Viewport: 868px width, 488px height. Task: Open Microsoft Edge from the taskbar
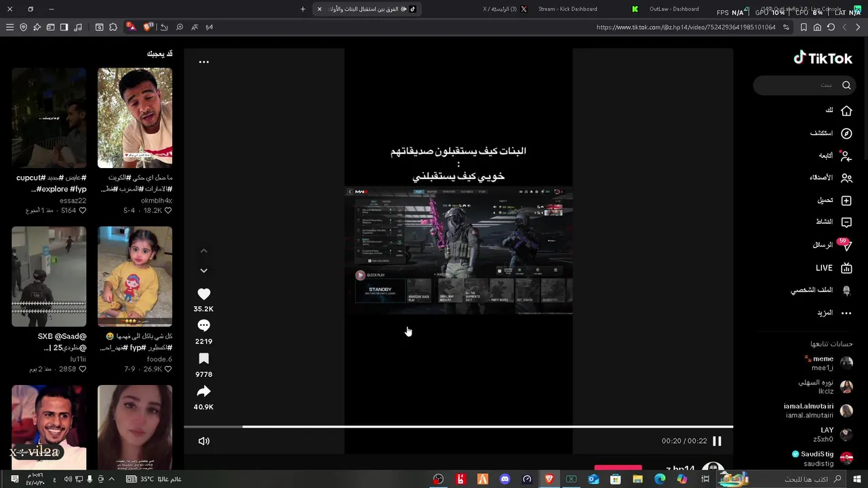pyautogui.click(x=660, y=479)
